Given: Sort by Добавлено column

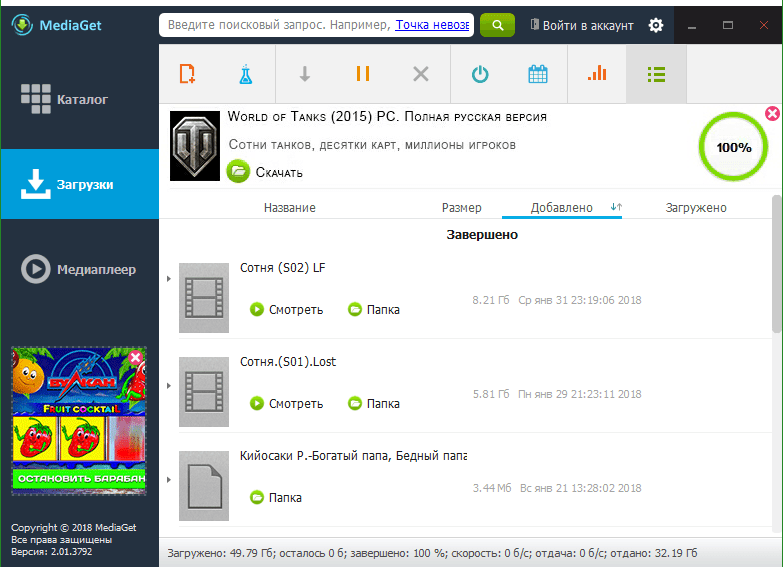Looking at the screenshot, I should pos(561,208).
